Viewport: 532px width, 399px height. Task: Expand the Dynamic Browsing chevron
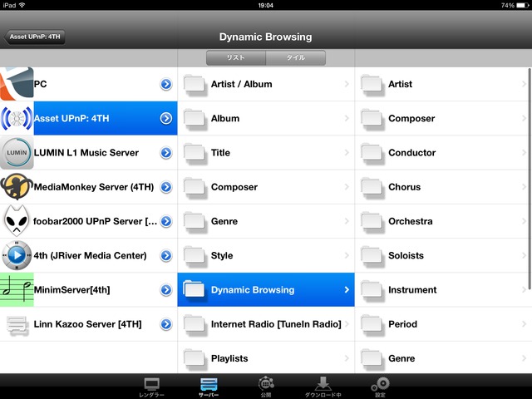tap(347, 289)
